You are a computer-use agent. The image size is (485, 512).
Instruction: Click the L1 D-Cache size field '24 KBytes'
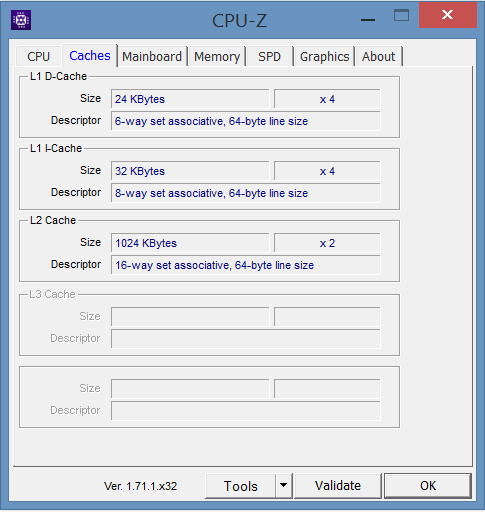(x=190, y=99)
